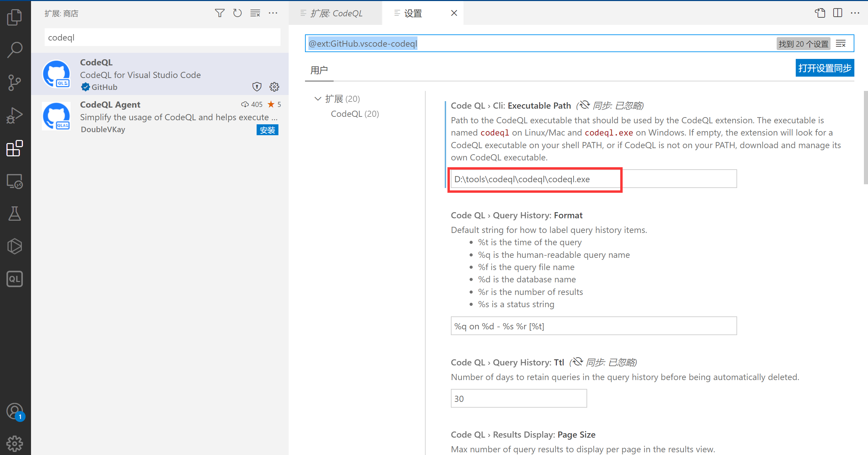Image resolution: width=868 pixels, height=455 pixels.
Task: Click the GitHub publisher name
Action: pyautogui.click(x=104, y=87)
